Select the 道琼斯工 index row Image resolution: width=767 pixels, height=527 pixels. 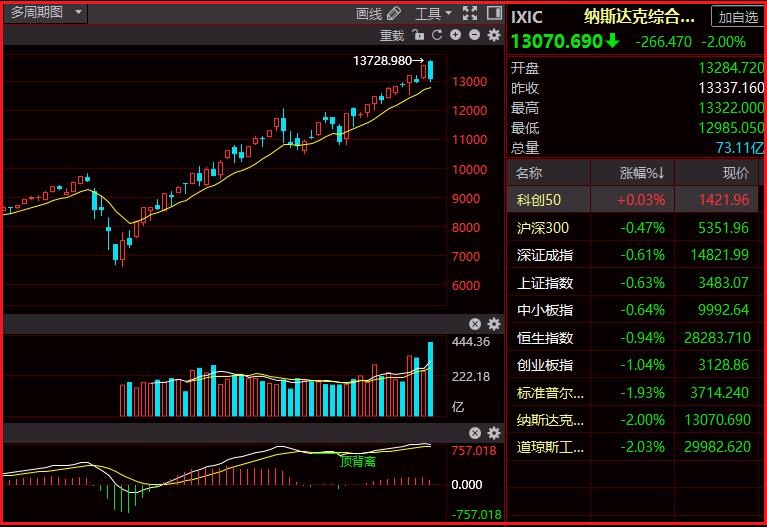(x=632, y=447)
